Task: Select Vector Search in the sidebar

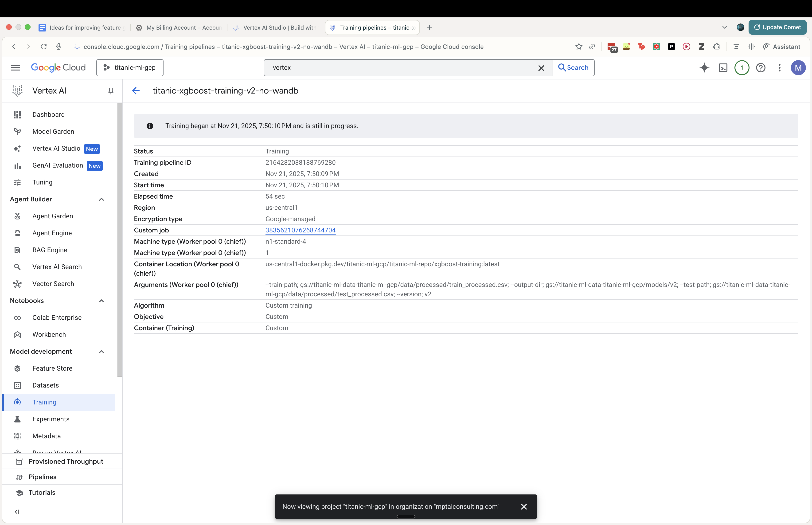Action: pyautogui.click(x=53, y=283)
